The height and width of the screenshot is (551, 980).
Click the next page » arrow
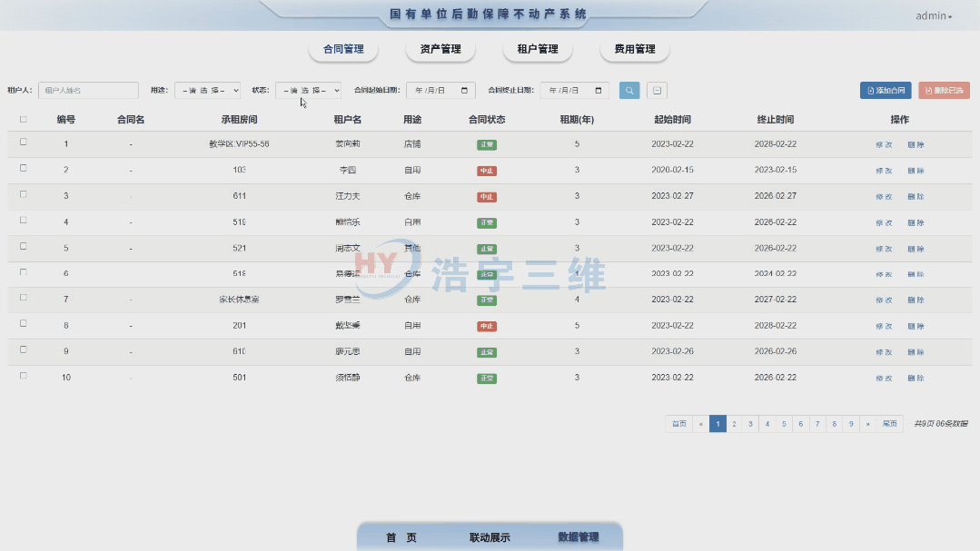click(x=867, y=424)
